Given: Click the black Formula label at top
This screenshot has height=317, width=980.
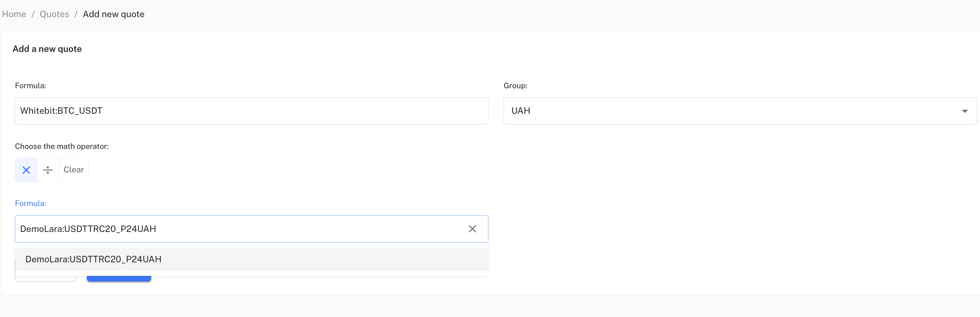Looking at the screenshot, I should 30,85.
